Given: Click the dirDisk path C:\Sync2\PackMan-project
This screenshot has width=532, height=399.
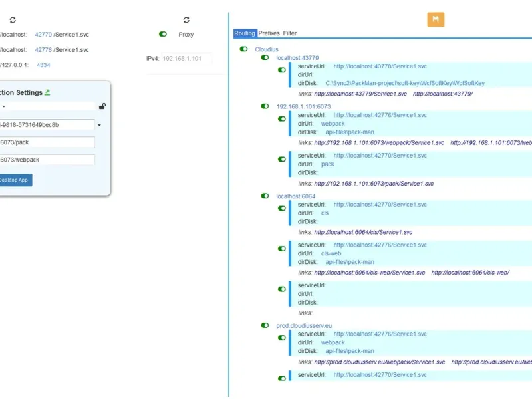Looking at the screenshot, I should click(x=405, y=83).
